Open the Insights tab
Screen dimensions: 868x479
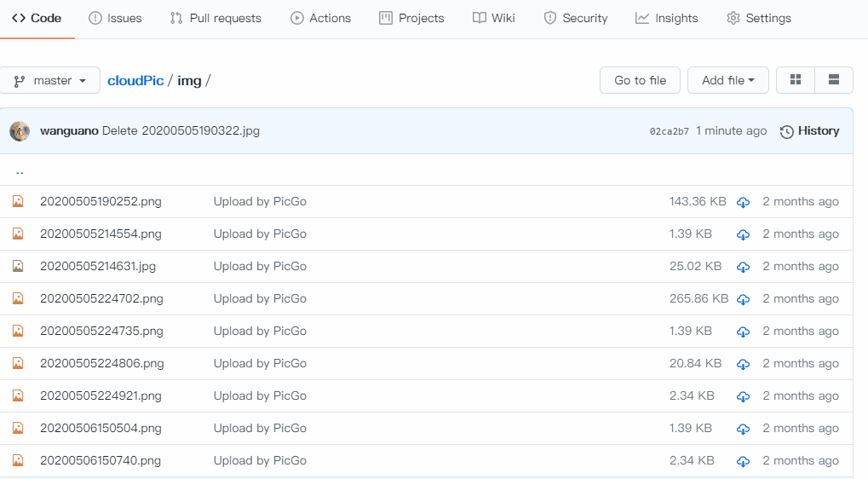point(666,18)
